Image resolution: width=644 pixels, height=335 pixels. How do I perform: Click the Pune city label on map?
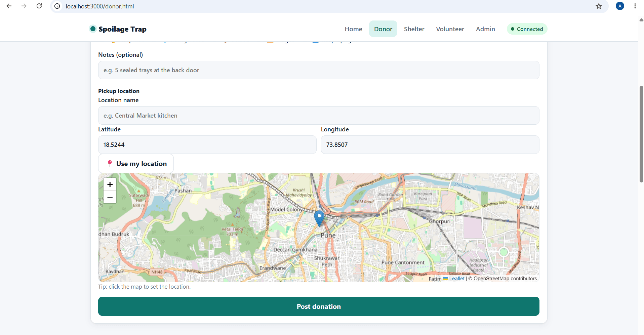328,236
